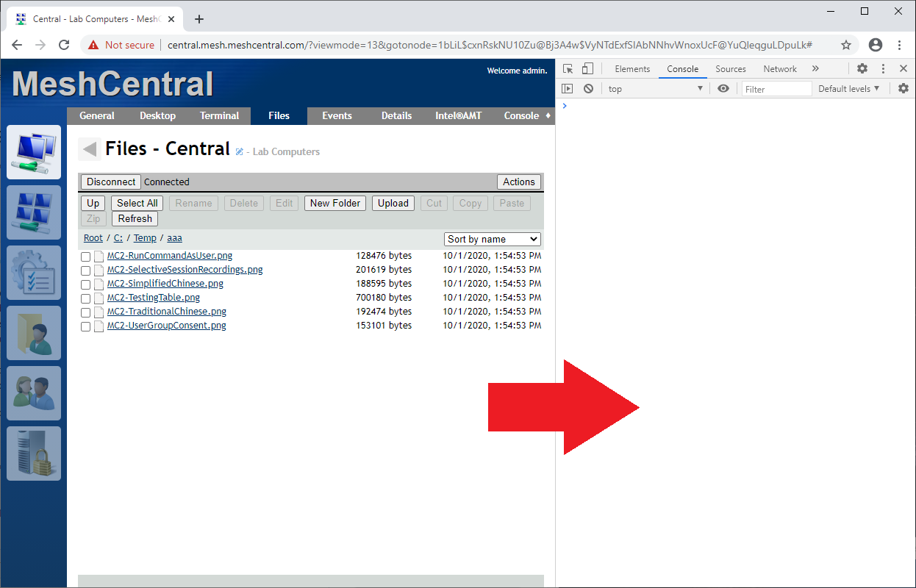This screenshot has height=588, width=916.
Task: Switch to the Terminal tab
Action: coord(220,115)
